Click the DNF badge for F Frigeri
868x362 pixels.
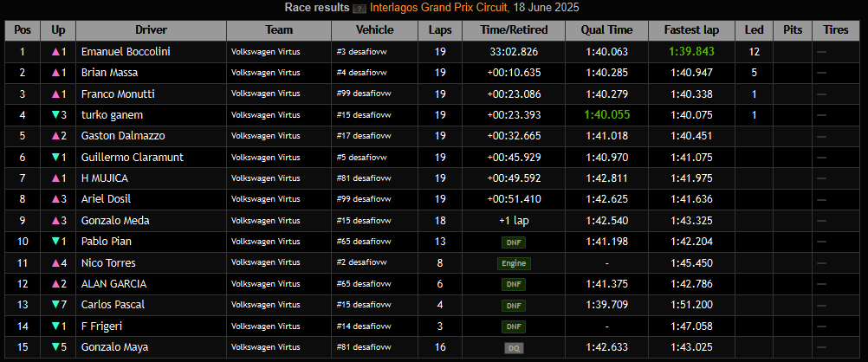(514, 326)
